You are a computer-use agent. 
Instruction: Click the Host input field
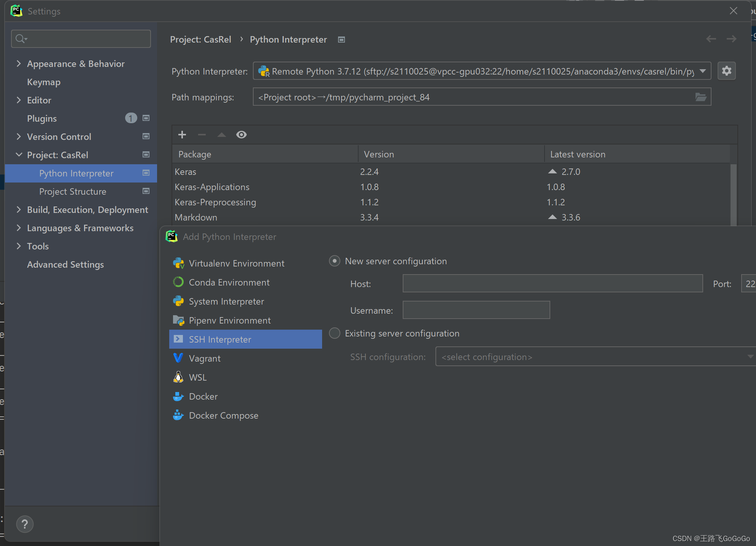point(552,284)
